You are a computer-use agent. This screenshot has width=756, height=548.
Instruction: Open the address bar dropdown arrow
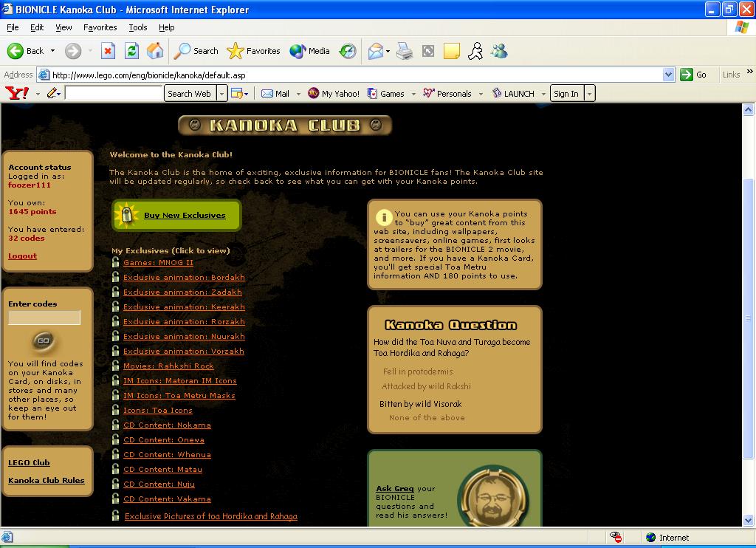click(668, 75)
